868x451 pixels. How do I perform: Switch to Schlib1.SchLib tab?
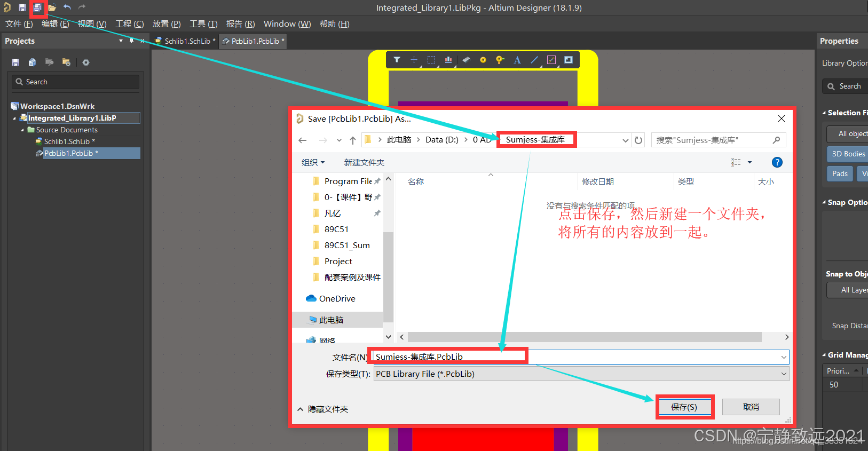pos(185,41)
